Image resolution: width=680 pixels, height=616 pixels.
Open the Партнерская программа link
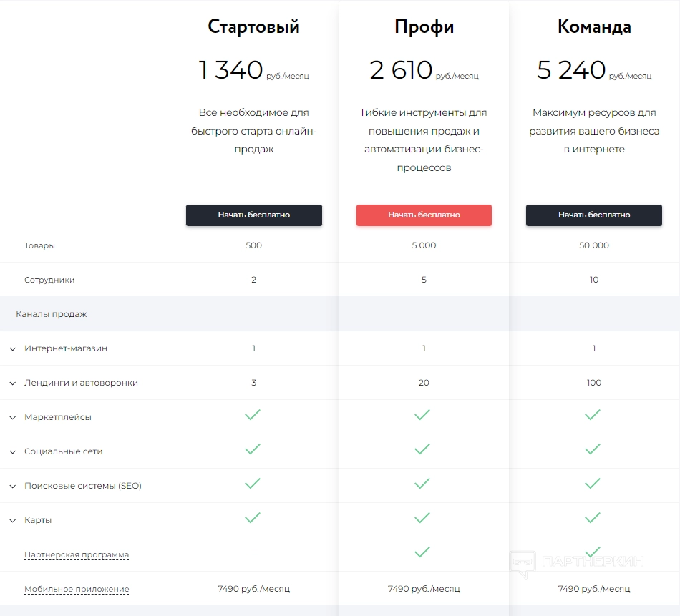(x=77, y=554)
